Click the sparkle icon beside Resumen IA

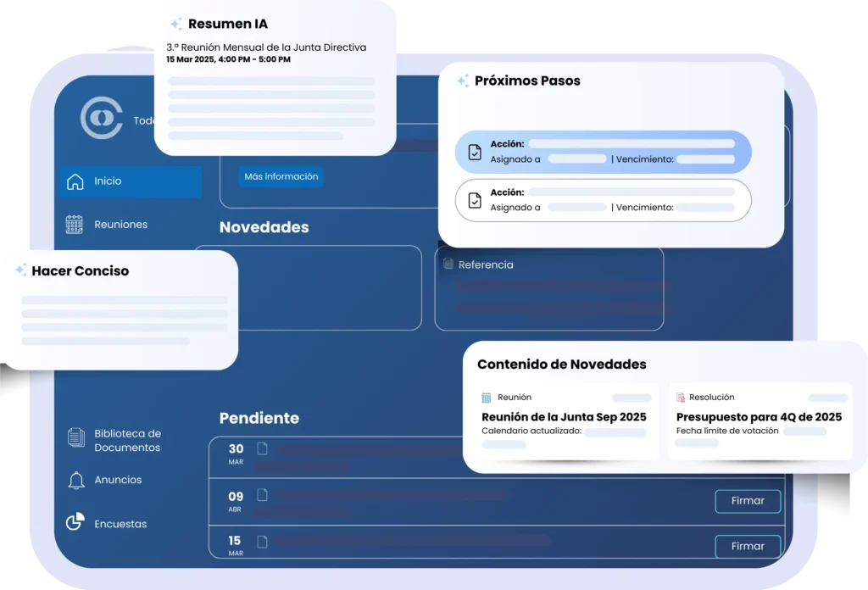176,25
